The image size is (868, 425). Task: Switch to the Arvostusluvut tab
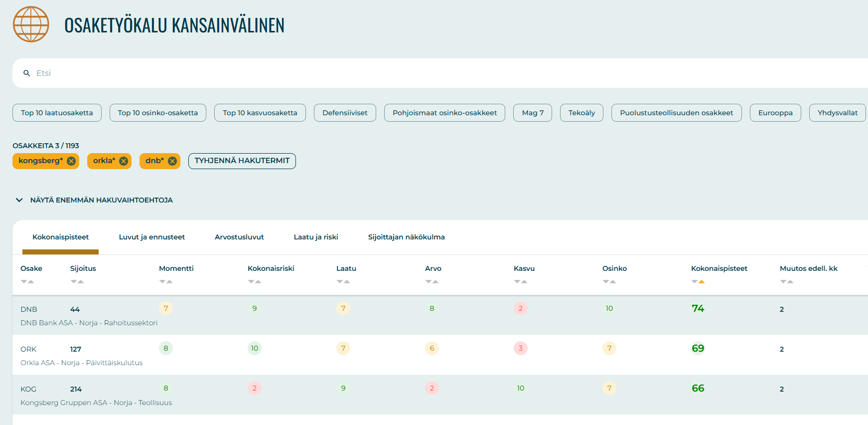[x=239, y=237]
